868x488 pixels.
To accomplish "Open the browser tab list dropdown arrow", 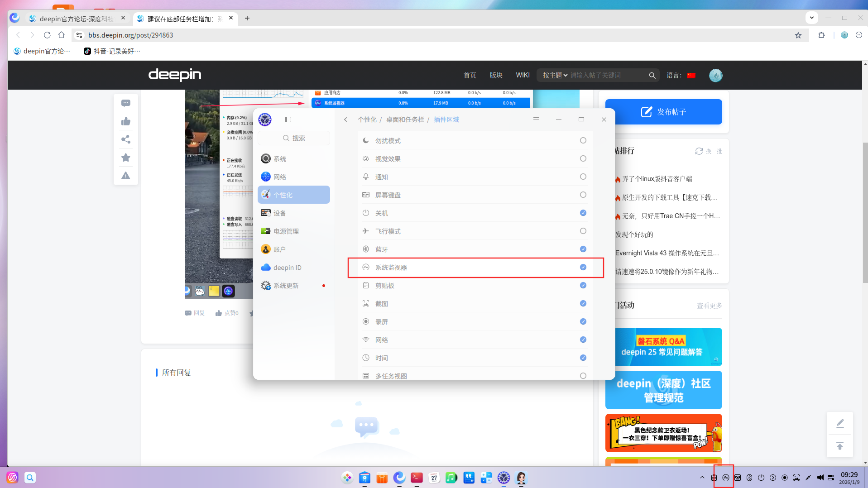I will click(x=812, y=18).
